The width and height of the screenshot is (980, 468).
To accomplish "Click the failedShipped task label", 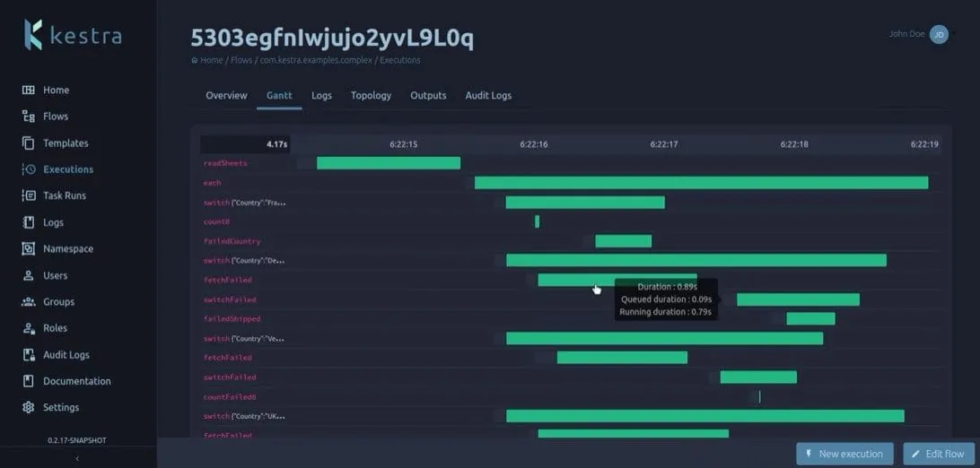I will 232,319.
